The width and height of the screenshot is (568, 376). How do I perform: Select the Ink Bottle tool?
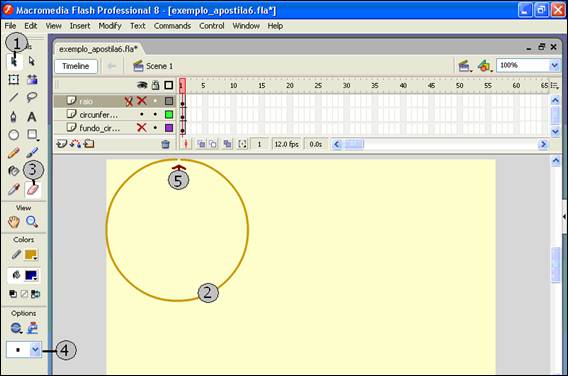pos(14,171)
